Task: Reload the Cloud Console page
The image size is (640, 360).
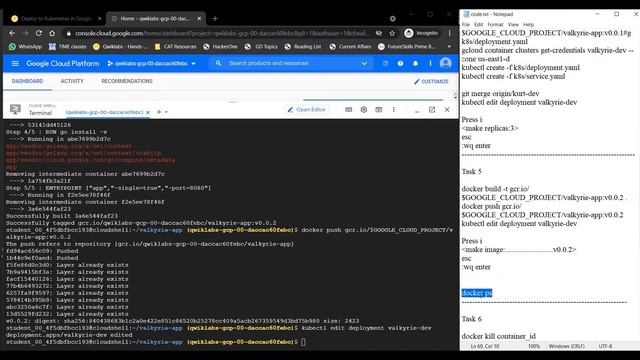Action: coord(39,33)
